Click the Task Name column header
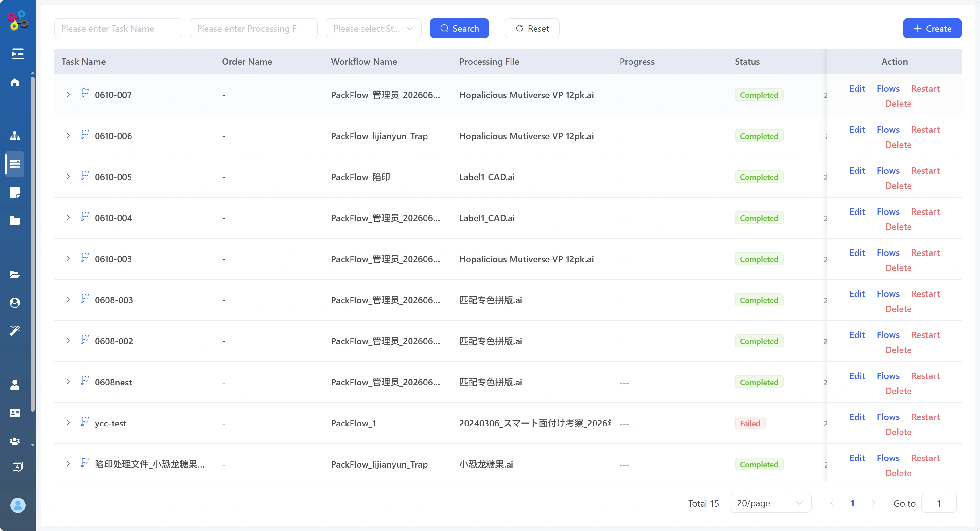 tap(83, 62)
